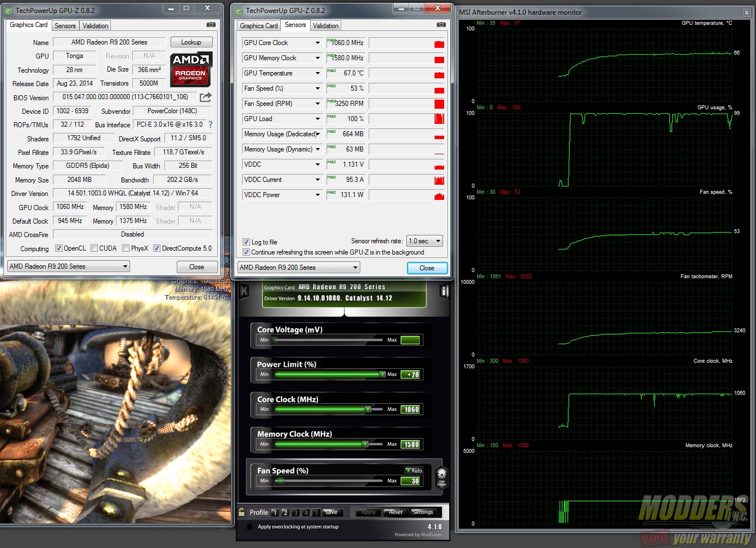Viewport: 756px width, 548px height.
Task: Click the BIOS export share icon
Action: [x=205, y=97]
